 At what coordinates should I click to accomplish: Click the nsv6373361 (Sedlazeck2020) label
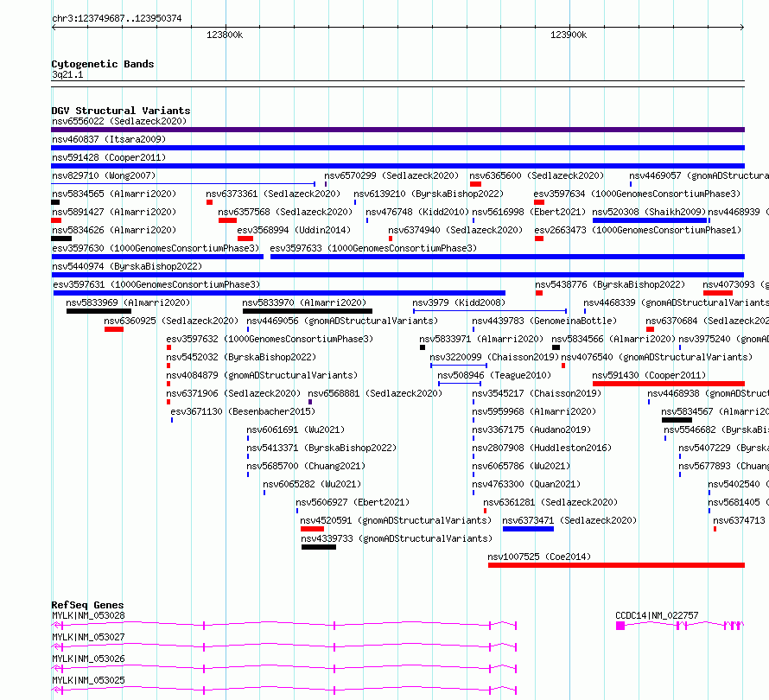tap(273, 194)
